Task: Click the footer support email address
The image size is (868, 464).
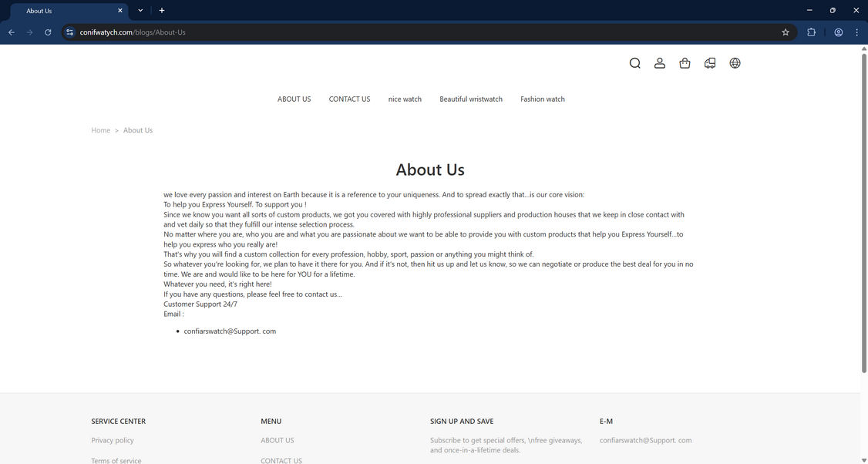Action: (x=645, y=440)
